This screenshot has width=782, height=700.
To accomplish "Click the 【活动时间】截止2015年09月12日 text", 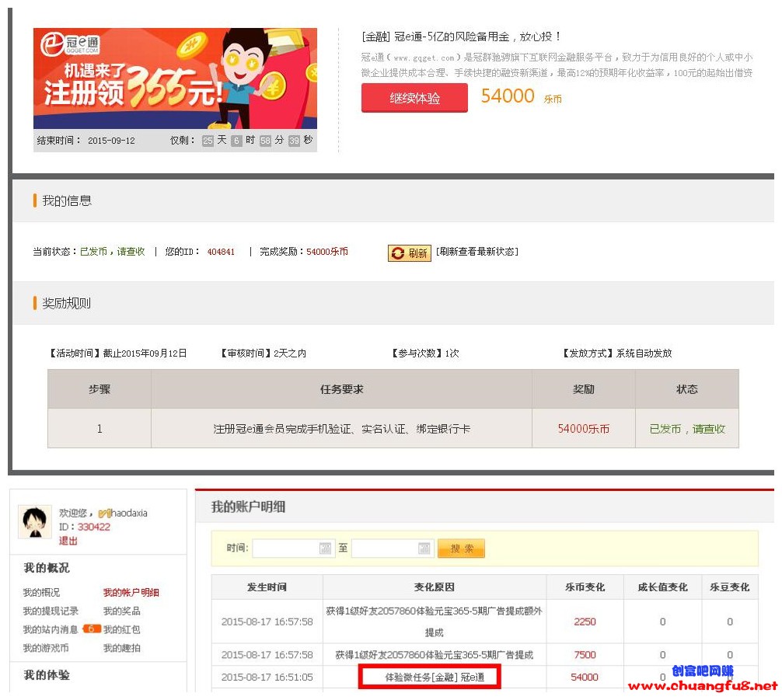I will point(117,353).
